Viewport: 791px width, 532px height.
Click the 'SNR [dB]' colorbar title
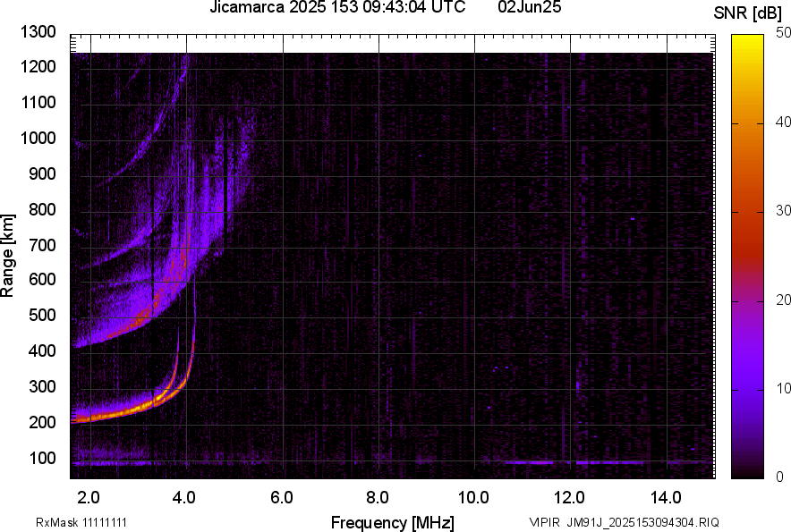[x=747, y=13]
